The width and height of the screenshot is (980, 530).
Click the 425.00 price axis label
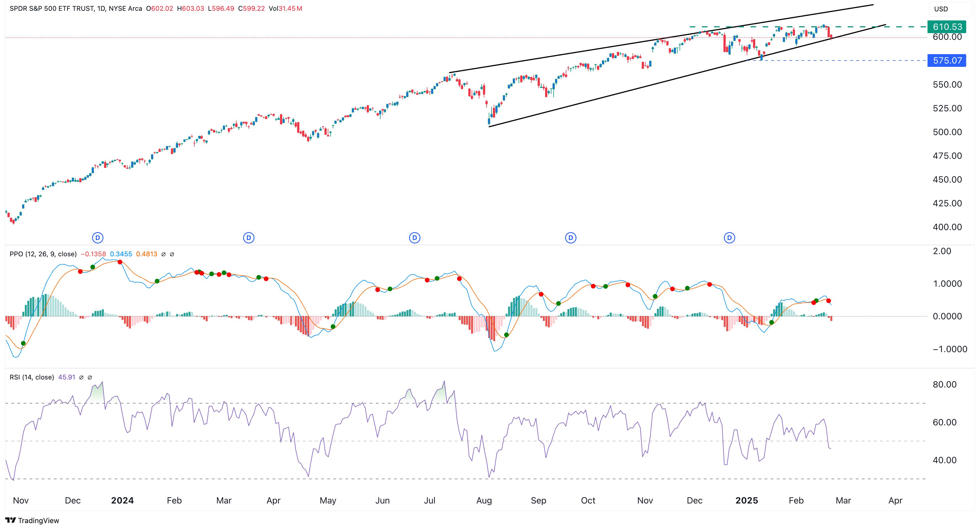[x=947, y=203]
